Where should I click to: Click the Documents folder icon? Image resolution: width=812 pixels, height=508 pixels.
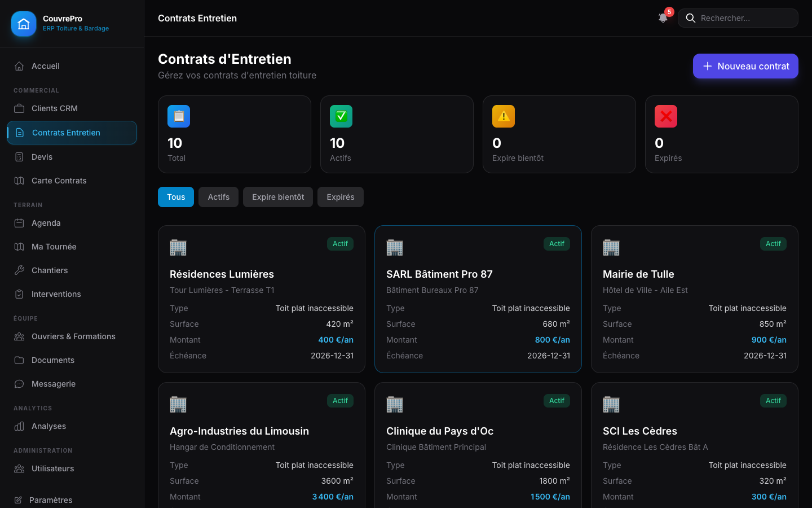19,360
